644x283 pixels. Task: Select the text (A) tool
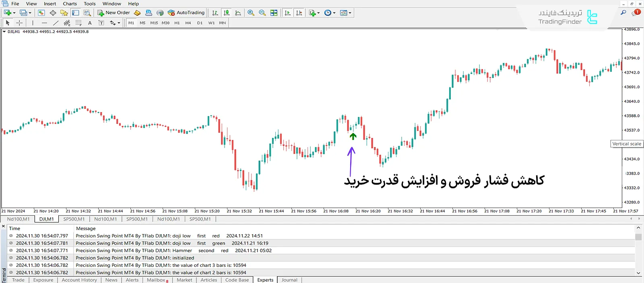click(90, 23)
